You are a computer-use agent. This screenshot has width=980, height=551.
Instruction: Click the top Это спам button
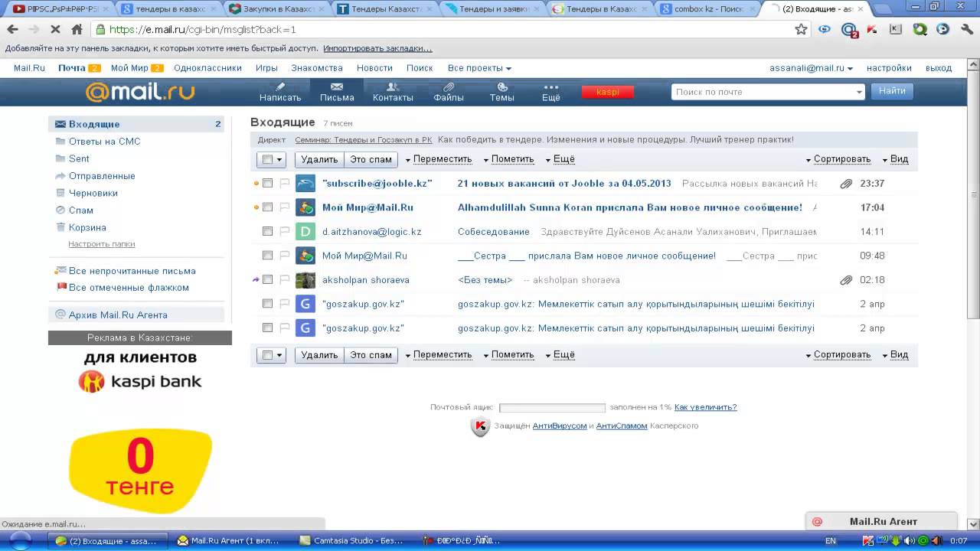coord(371,159)
